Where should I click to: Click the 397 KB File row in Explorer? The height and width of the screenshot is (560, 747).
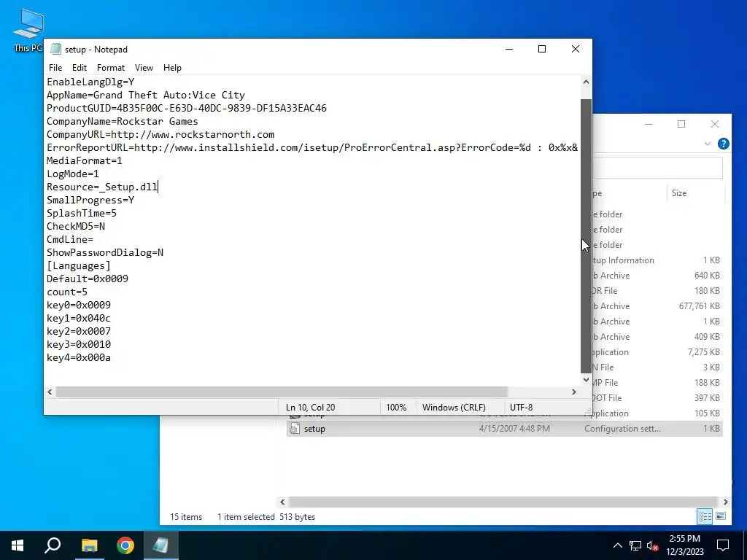tap(657, 397)
